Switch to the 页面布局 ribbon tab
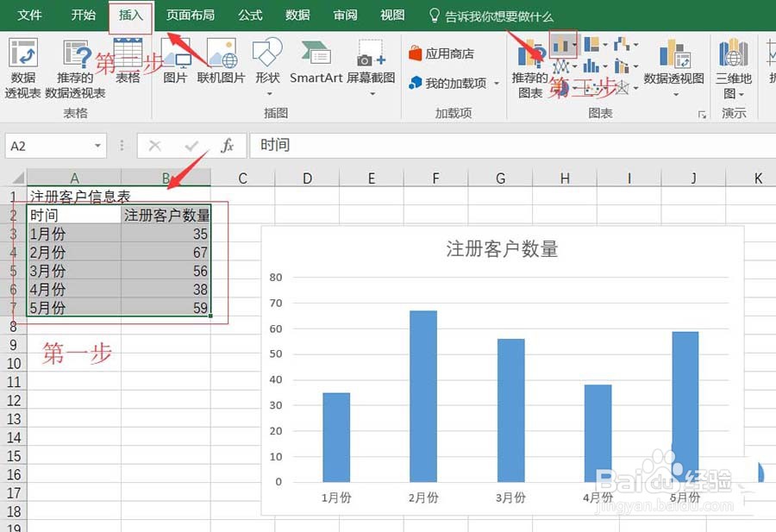This screenshot has height=532, width=776. [191, 15]
